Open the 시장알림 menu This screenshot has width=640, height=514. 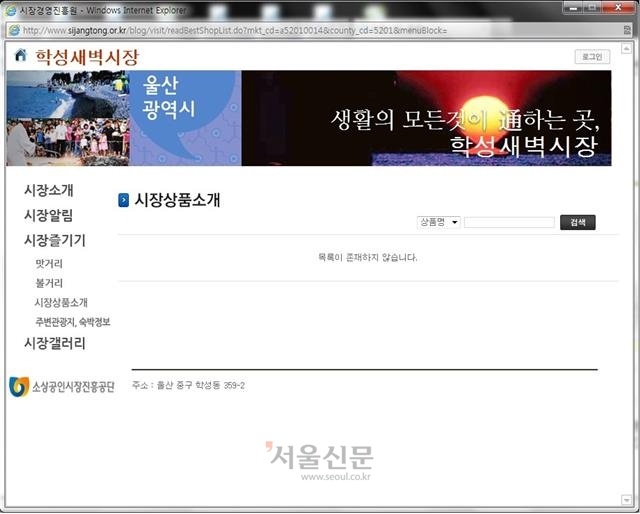[x=48, y=215]
